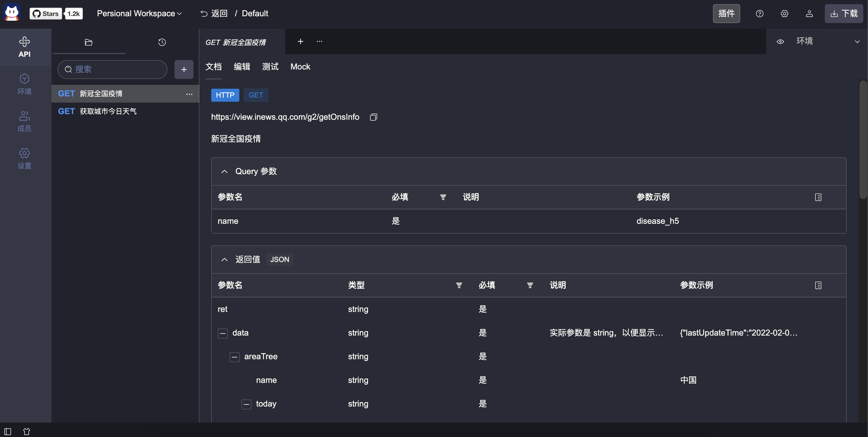Open the 设置 settings sidebar item
This screenshot has height=437, width=868.
24,158
